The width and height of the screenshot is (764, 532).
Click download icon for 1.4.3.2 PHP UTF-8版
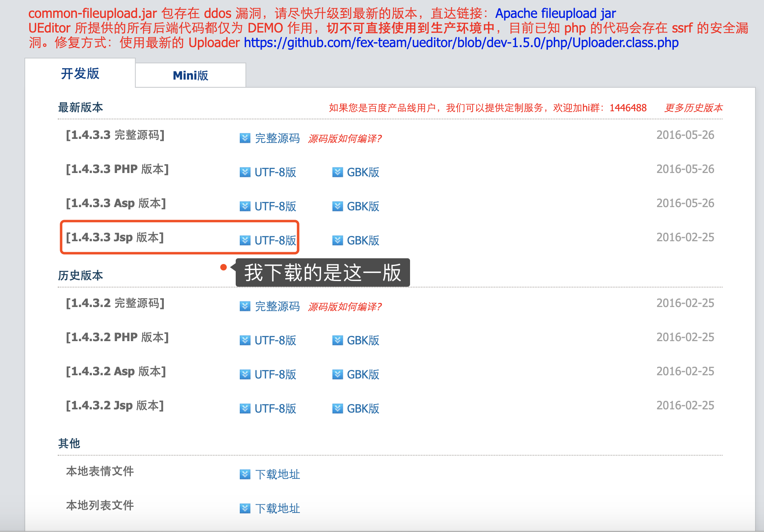(x=245, y=340)
